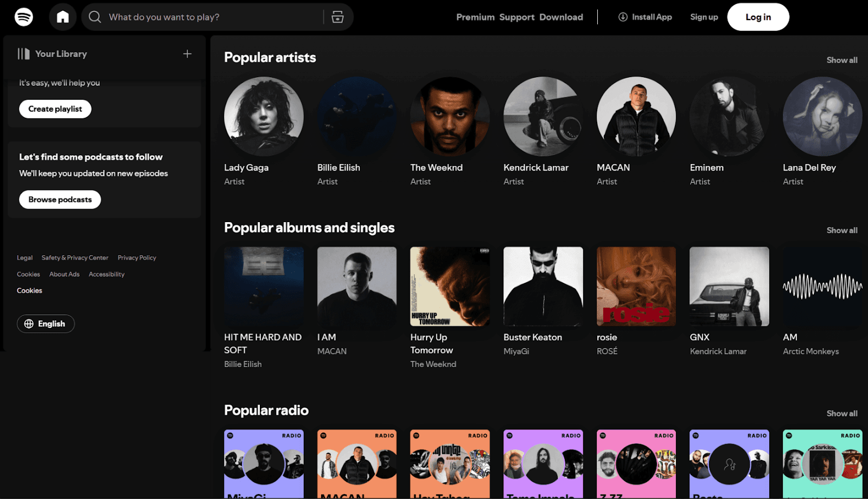The width and height of the screenshot is (868, 499).
Task: Open the English language selector
Action: [46, 324]
